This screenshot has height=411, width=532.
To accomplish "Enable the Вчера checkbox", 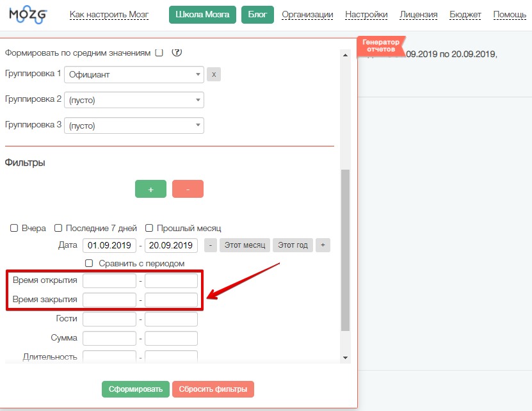I will pos(14,228).
